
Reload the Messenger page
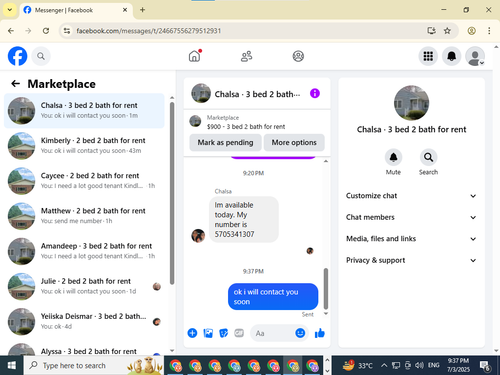coord(46,31)
